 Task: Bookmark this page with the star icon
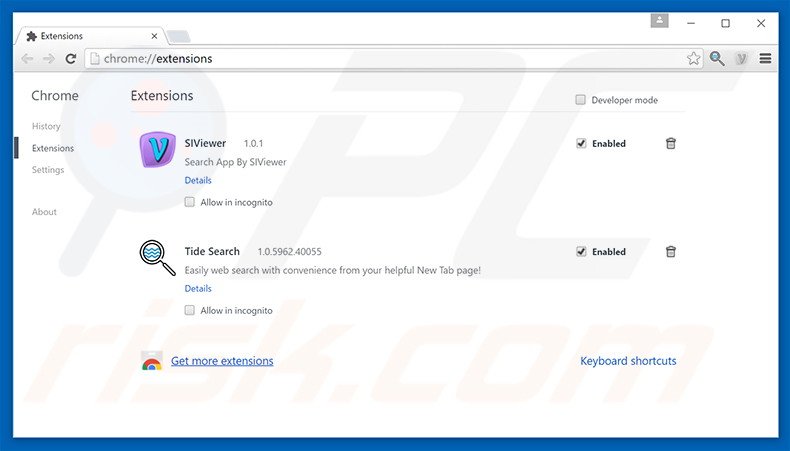(x=693, y=58)
